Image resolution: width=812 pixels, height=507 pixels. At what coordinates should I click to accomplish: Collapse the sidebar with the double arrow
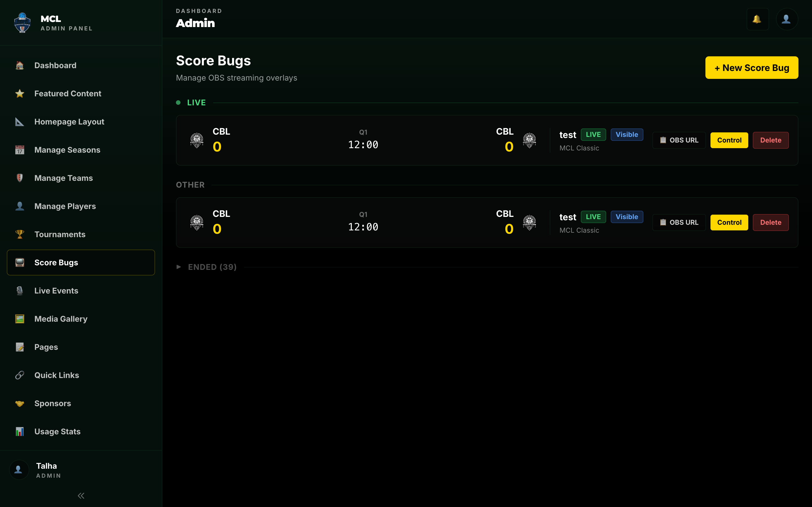pos(81,495)
